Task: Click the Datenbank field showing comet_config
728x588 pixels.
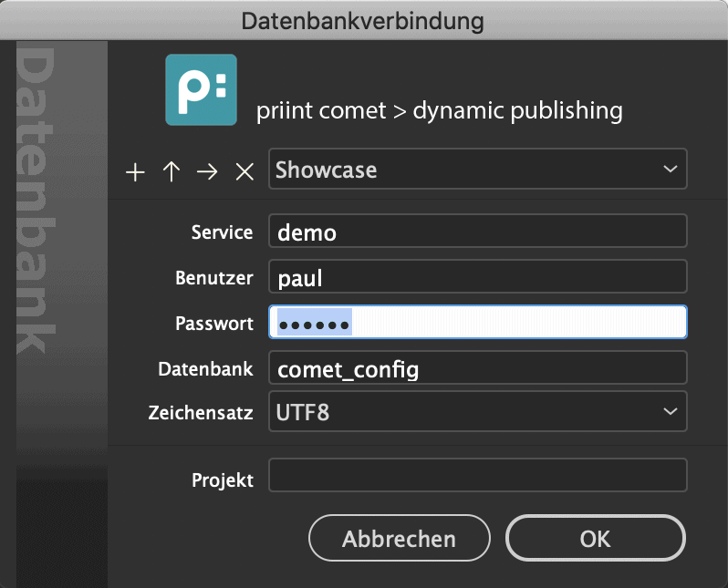Action: (478, 367)
